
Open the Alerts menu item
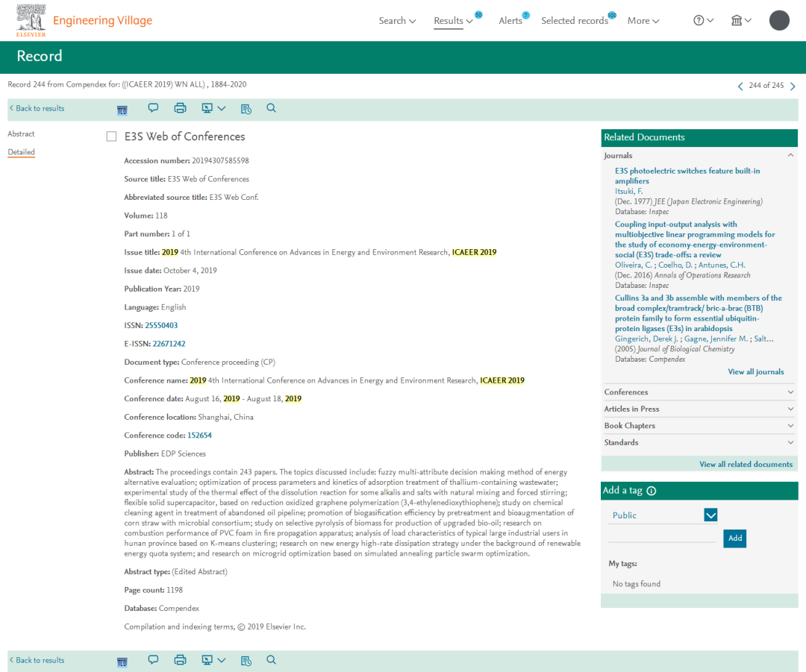coord(510,21)
